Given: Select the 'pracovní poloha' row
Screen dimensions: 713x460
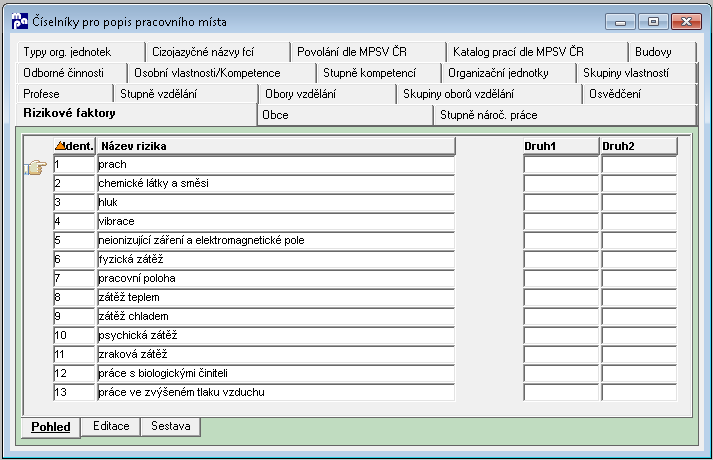Looking at the screenshot, I should [x=276, y=278].
